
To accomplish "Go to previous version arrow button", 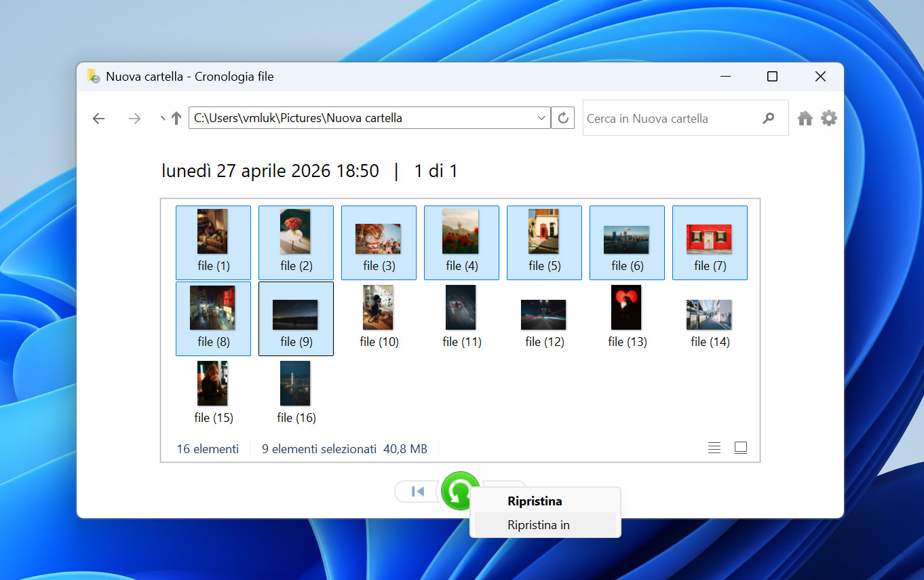I will 418,491.
